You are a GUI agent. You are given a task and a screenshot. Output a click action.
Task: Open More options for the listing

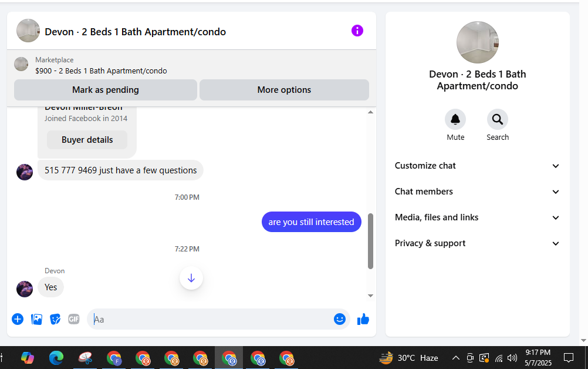click(x=284, y=90)
